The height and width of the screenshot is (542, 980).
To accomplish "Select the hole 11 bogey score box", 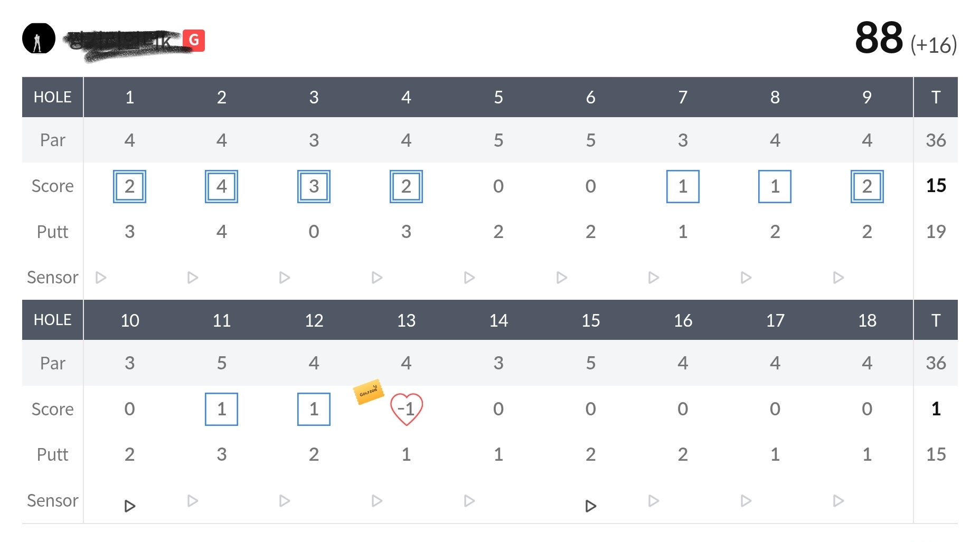I will [x=222, y=409].
